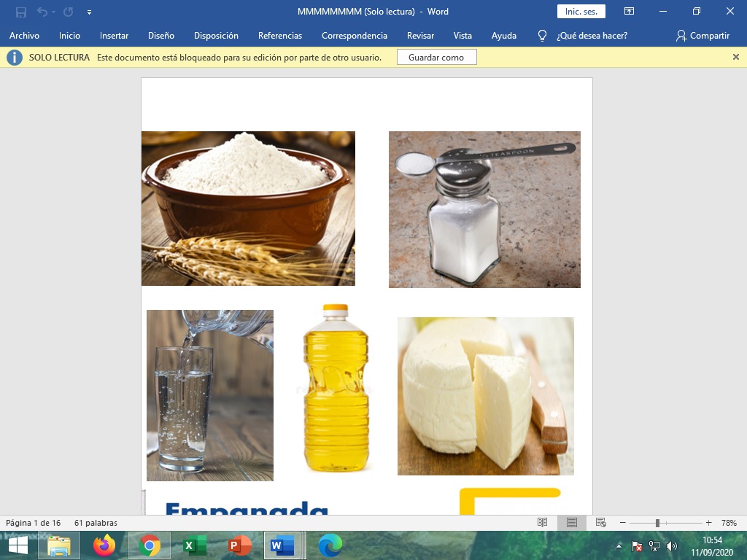Image resolution: width=747 pixels, height=560 pixels.
Task: Click the lightbulb Tell Me icon
Action: click(542, 35)
